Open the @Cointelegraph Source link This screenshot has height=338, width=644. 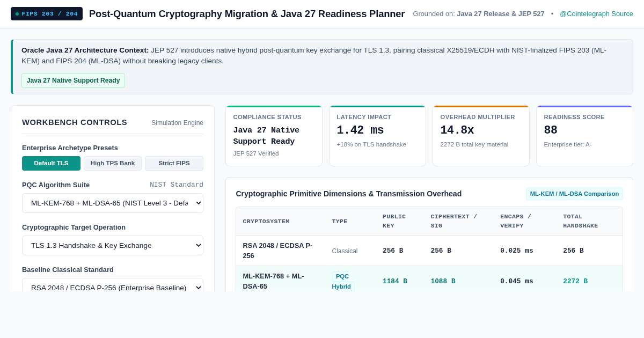click(x=596, y=14)
